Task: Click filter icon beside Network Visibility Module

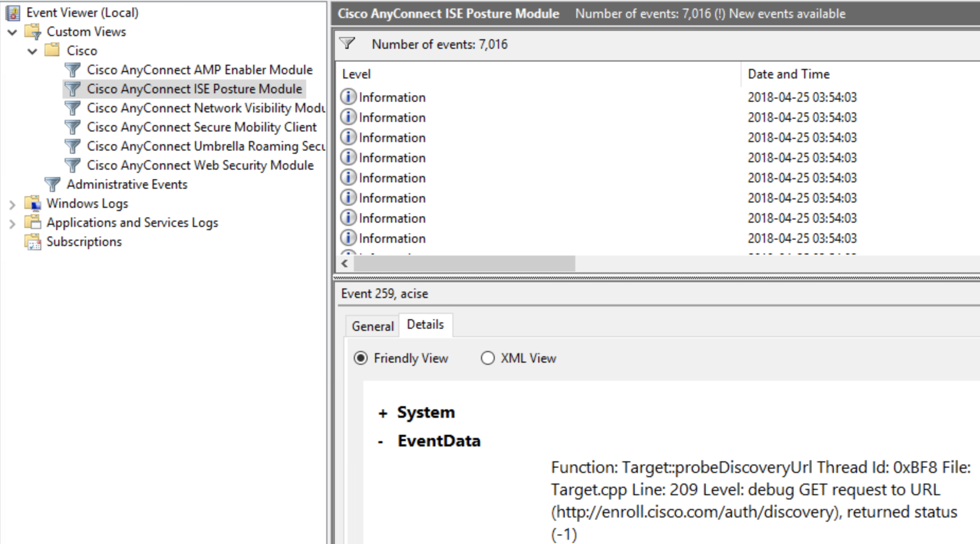Action: coord(73,108)
